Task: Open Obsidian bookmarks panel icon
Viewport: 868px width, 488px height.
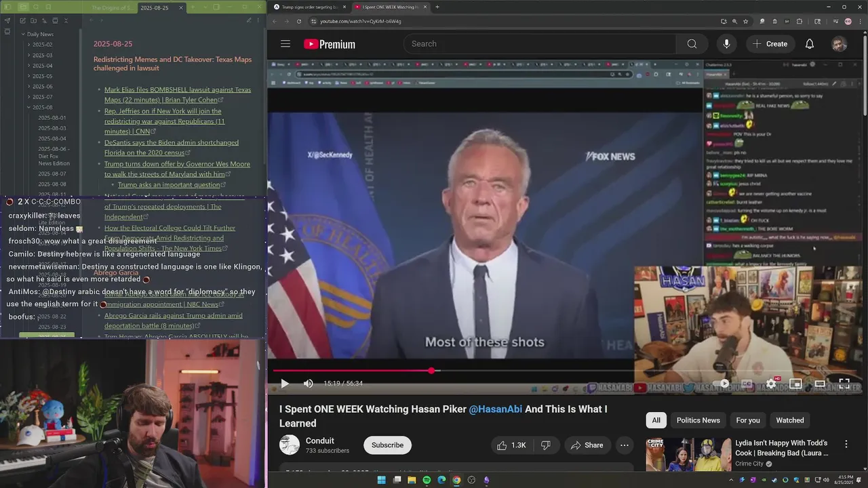Action: (x=49, y=7)
